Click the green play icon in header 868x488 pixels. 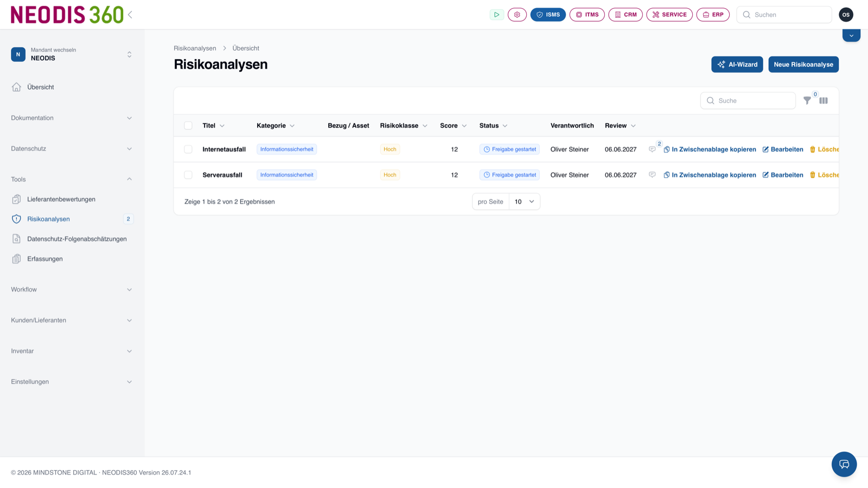point(496,15)
